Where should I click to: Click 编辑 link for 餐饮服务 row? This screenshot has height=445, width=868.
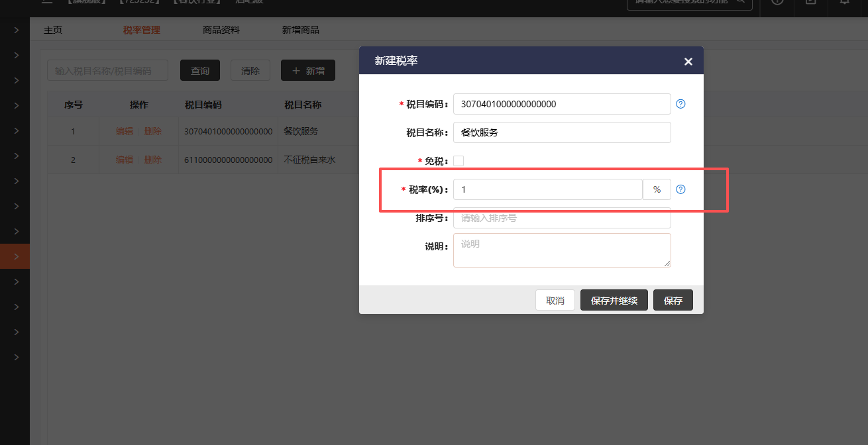pyautogui.click(x=125, y=131)
